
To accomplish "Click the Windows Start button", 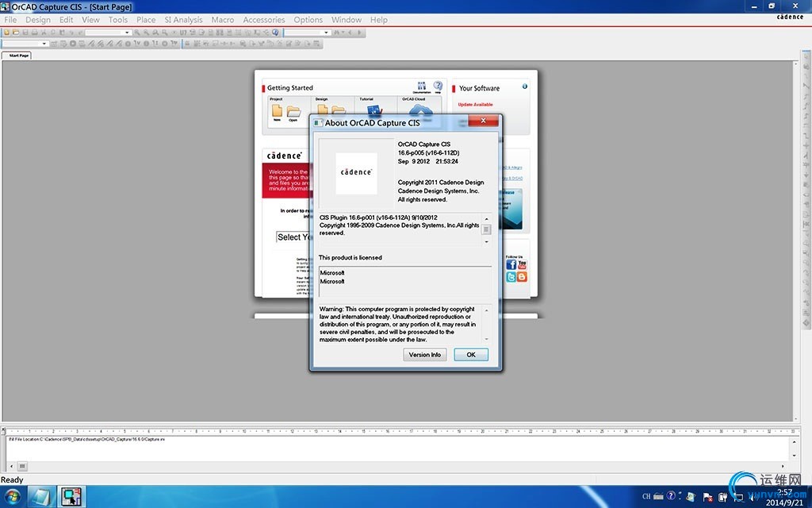I will coord(12,497).
